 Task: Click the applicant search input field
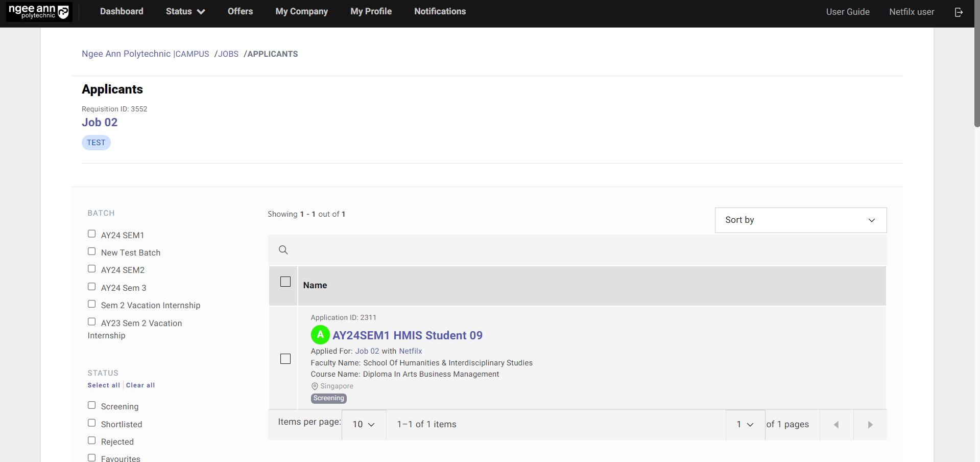[x=582, y=250]
